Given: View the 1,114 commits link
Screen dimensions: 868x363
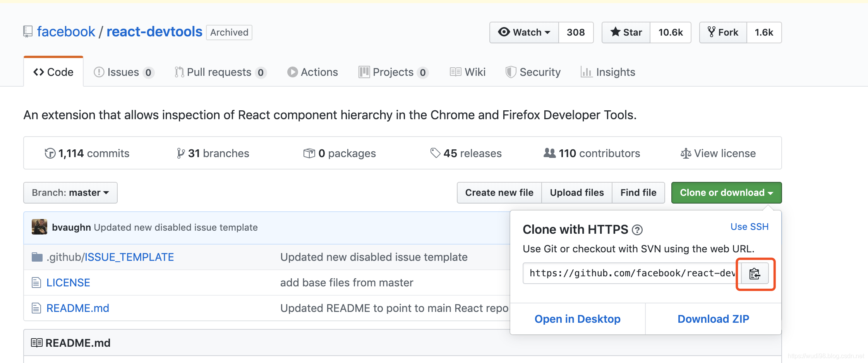Looking at the screenshot, I should 87,153.
